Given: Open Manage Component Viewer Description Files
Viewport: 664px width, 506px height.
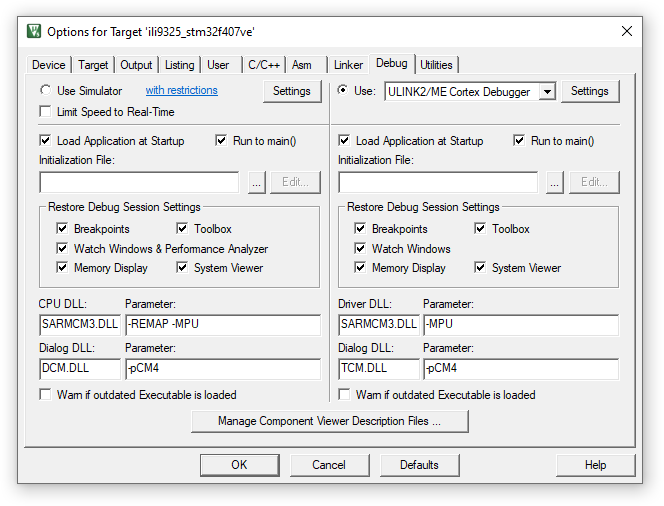Looking at the screenshot, I should pyautogui.click(x=330, y=421).
